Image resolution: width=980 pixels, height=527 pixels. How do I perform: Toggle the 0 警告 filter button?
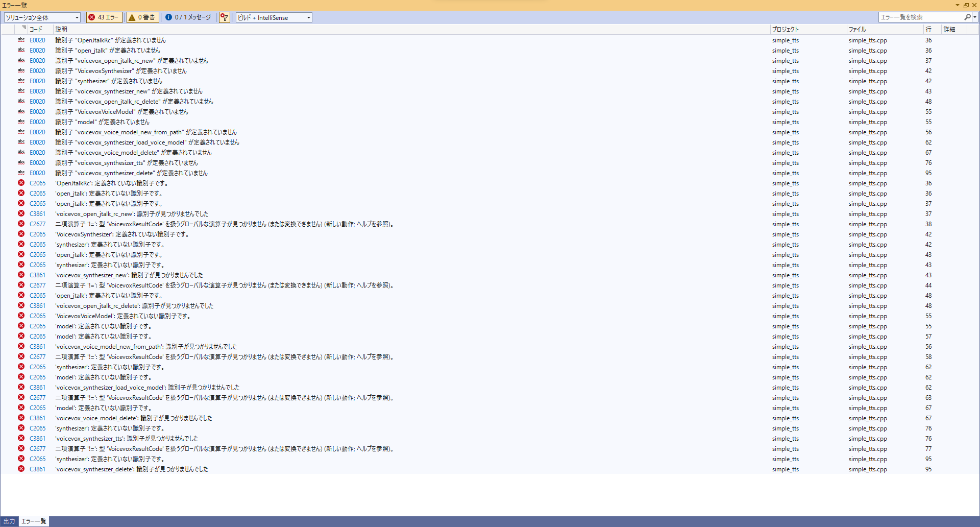142,17
